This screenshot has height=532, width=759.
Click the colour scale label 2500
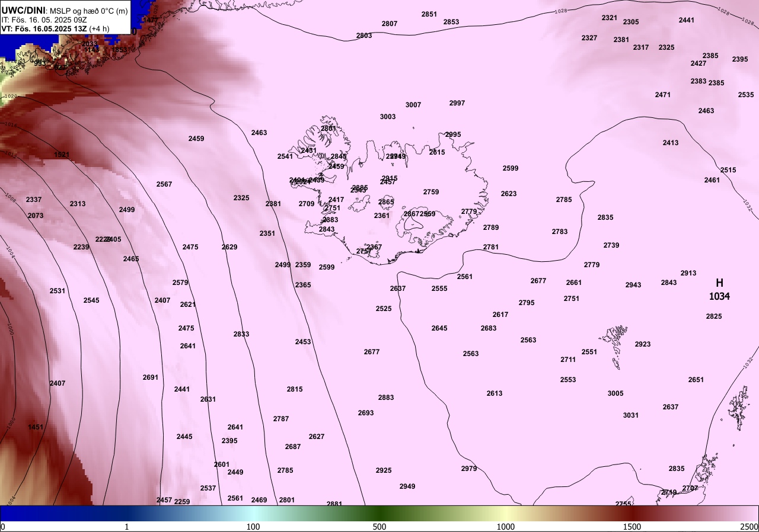pos(749,527)
